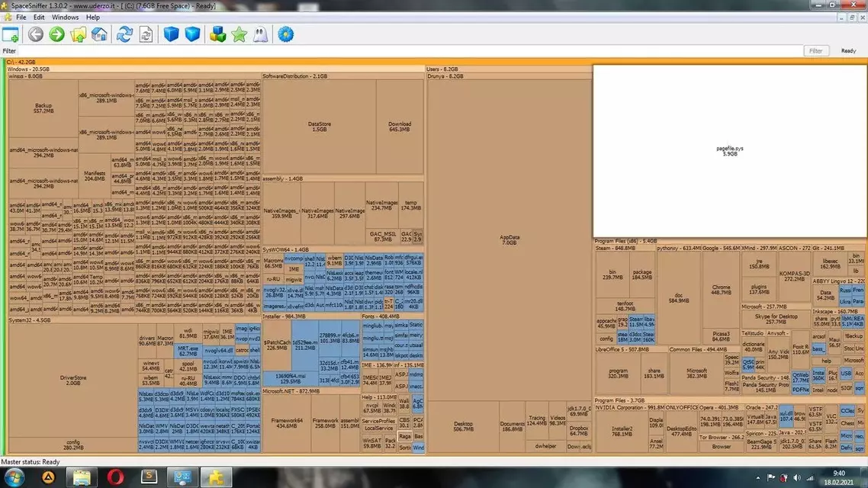Select the Microsoft 382.3MB block
Screen dimensions: 868x488
coord(696,374)
